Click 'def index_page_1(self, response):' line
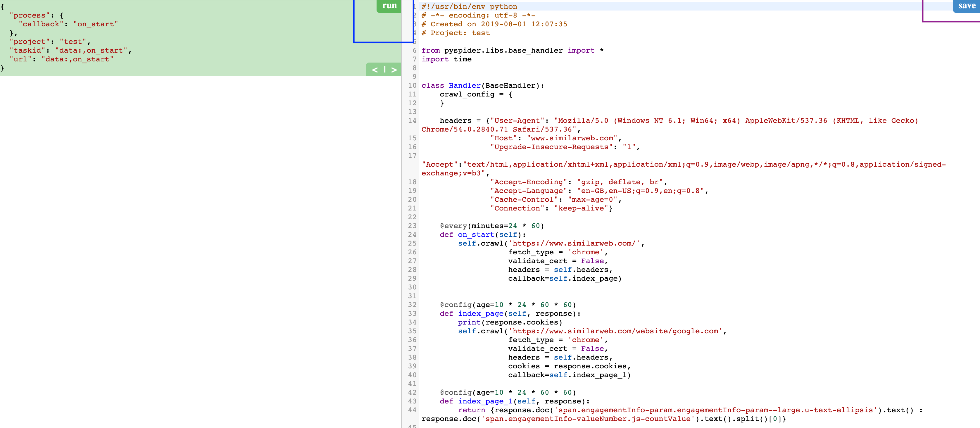The image size is (980, 428). pos(515,401)
